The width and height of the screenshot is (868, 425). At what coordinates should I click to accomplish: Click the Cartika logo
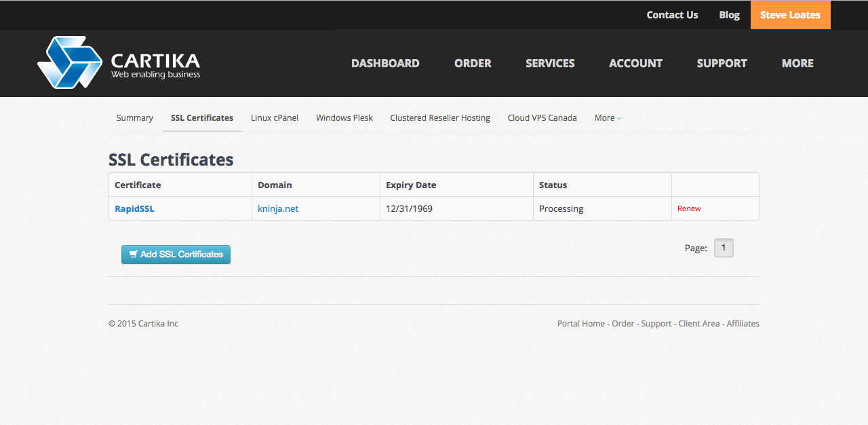pyautogui.click(x=119, y=62)
